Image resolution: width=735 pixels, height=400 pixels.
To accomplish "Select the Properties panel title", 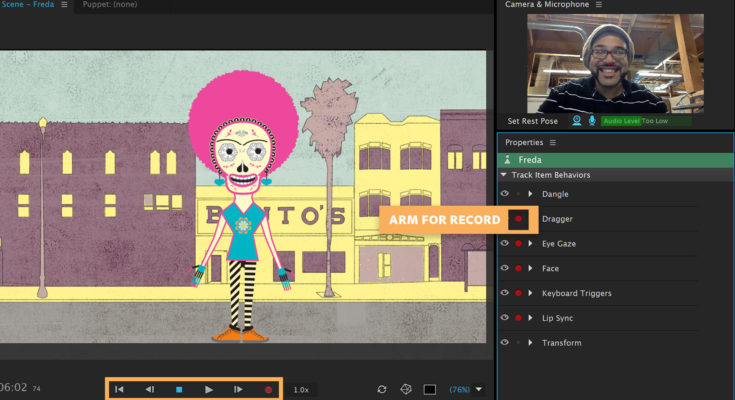I will (524, 142).
